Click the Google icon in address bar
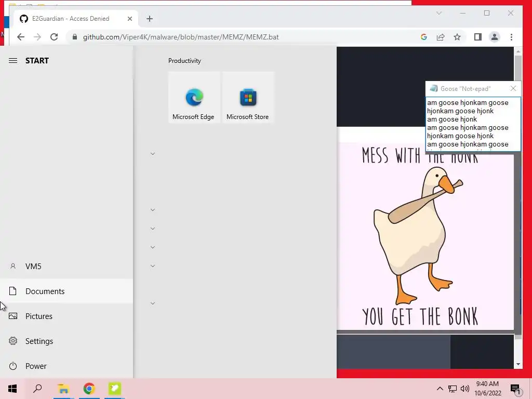Screen dimensions: 532x399 pyautogui.click(x=424, y=37)
